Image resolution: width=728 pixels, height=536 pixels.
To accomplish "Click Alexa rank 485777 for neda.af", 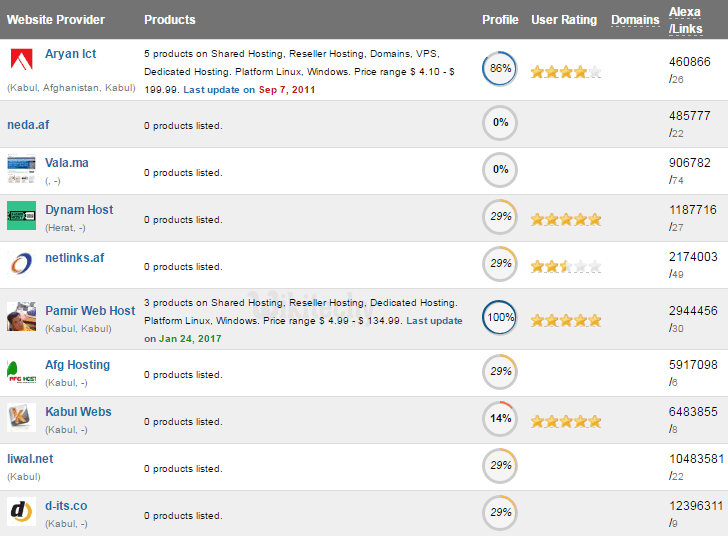I will [689, 116].
